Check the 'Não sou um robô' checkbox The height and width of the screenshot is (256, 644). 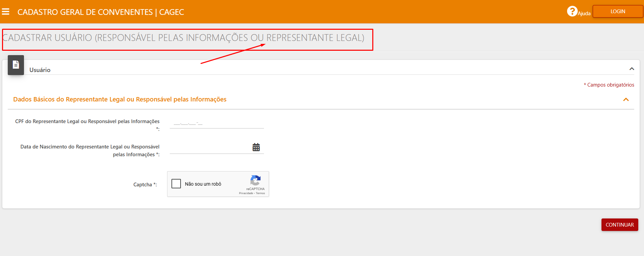click(176, 184)
